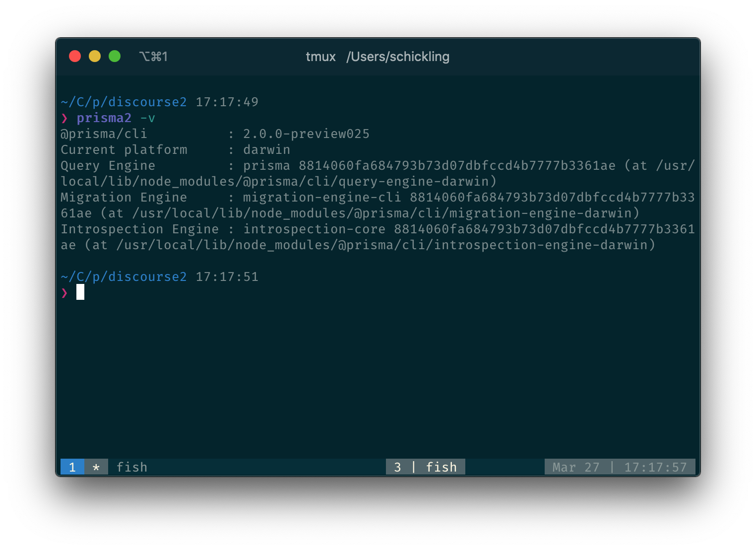Screen dimensions: 756x550
Task: Click the 'Query Engine' label
Action: [x=108, y=166]
